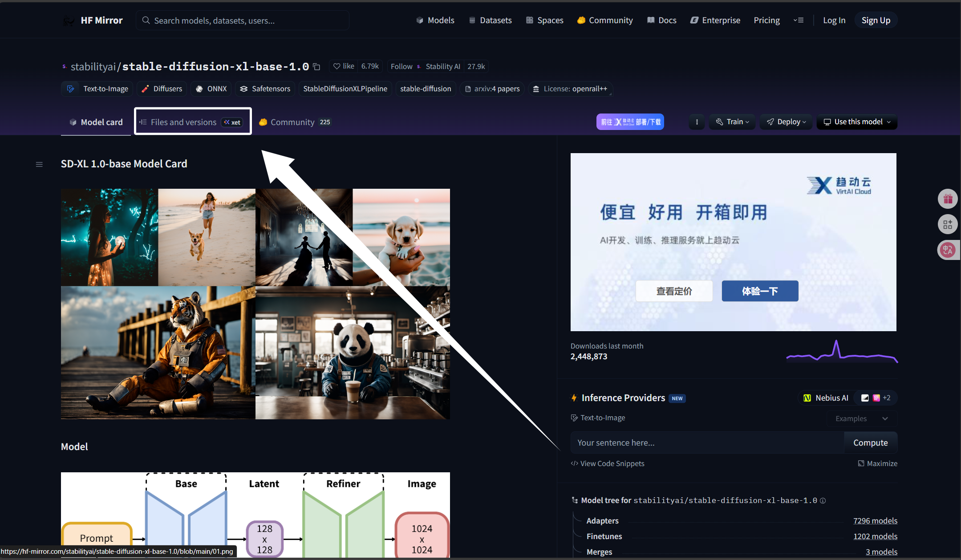The height and width of the screenshot is (560, 961).
Task: Open View Code Snippets link
Action: (608, 463)
